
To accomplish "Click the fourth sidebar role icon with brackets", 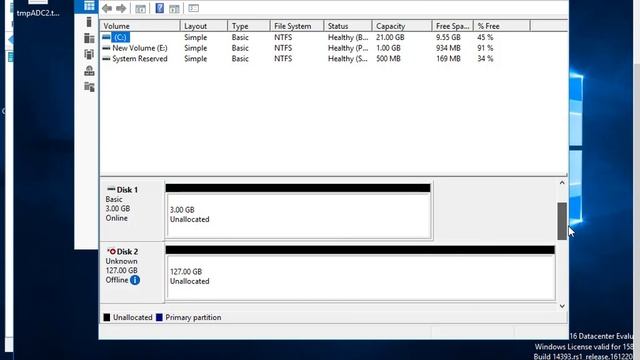I will point(89,54).
